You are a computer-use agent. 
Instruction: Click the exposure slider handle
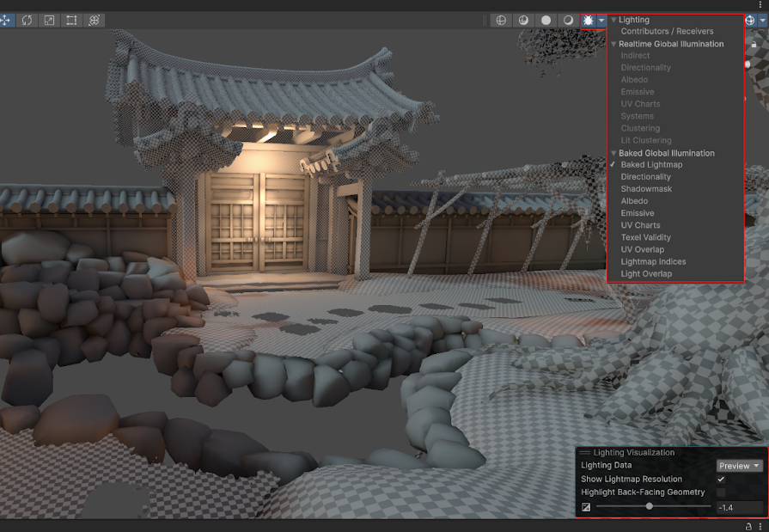[649, 507]
